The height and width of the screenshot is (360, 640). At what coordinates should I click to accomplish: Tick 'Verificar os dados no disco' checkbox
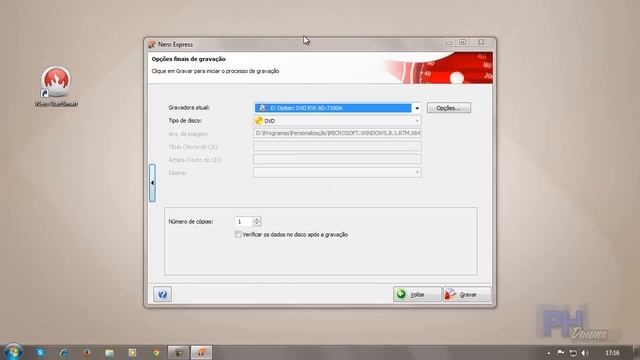(238, 234)
